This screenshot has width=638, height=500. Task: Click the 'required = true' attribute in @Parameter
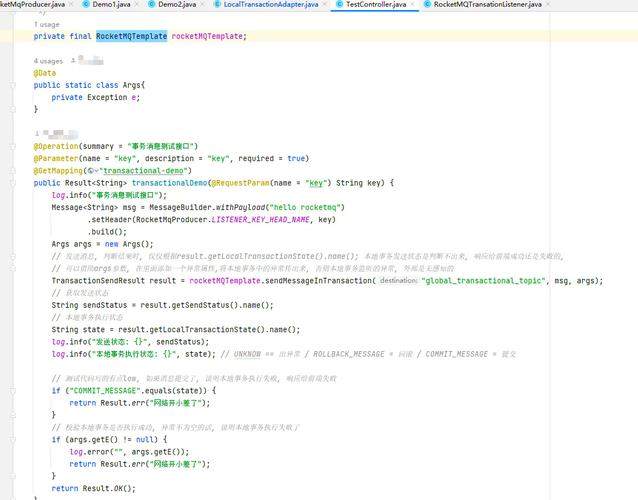coord(271,158)
